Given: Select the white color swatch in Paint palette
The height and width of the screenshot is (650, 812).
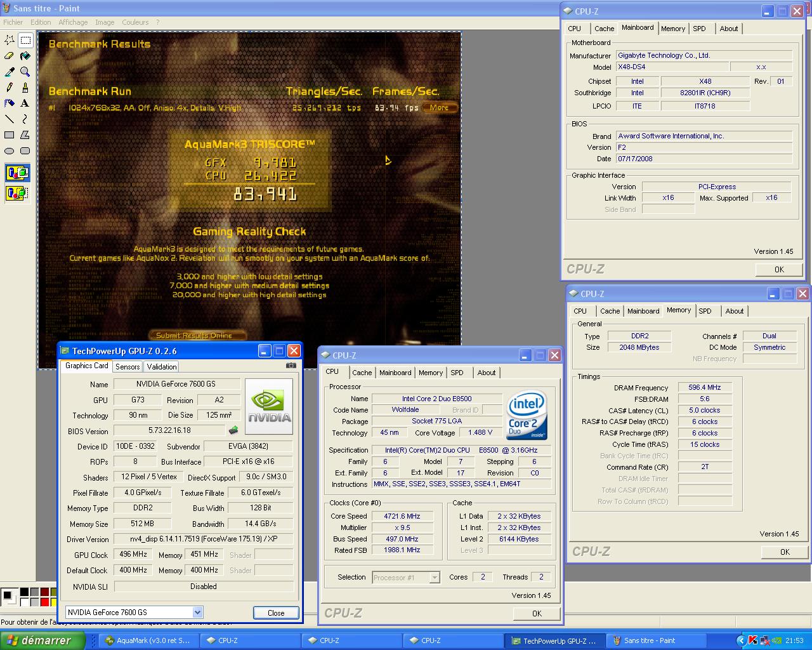Looking at the screenshot, I should (x=24, y=602).
